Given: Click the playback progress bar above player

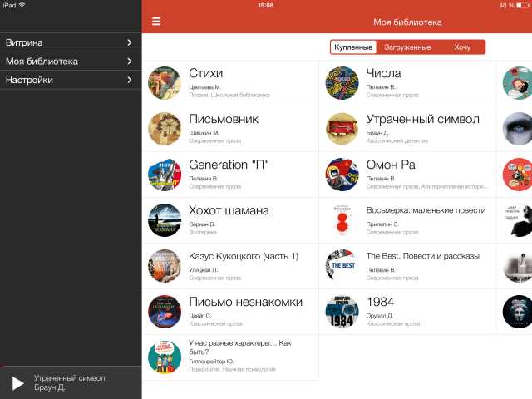Looking at the screenshot, I should 71,367.
